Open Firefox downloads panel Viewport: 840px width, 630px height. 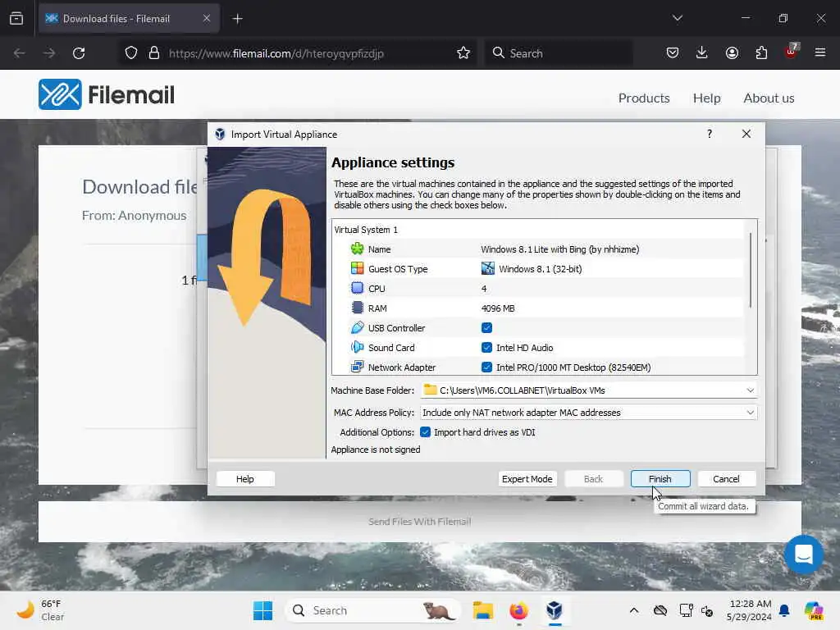702,52
